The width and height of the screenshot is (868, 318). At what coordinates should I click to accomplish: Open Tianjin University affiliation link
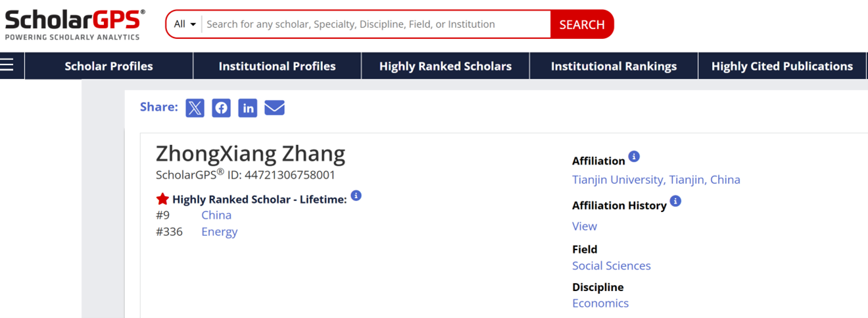tap(656, 180)
